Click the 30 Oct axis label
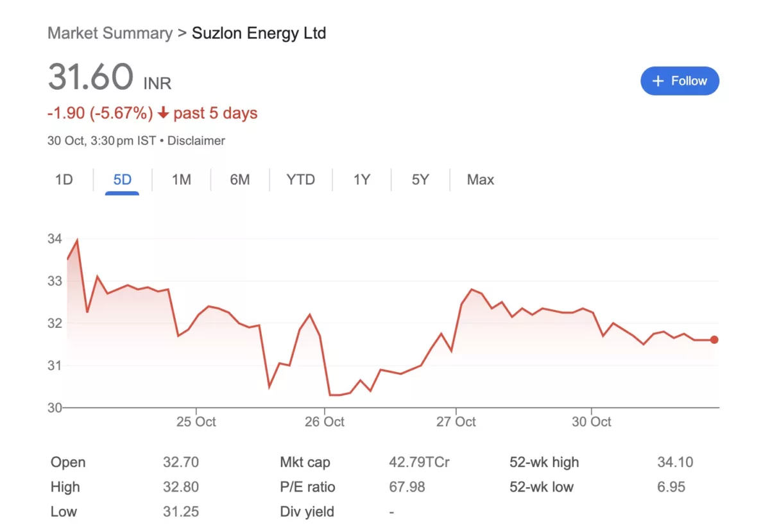Image resolution: width=770 pixels, height=532 pixels. click(x=592, y=422)
